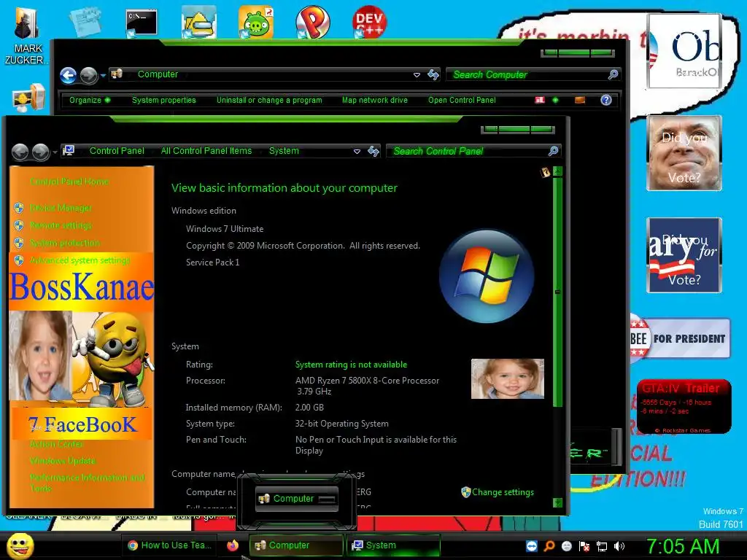The height and width of the screenshot is (560, 747).
Task: Open the MARK ZUCKER desktop icon
Action: pos(26,36)
